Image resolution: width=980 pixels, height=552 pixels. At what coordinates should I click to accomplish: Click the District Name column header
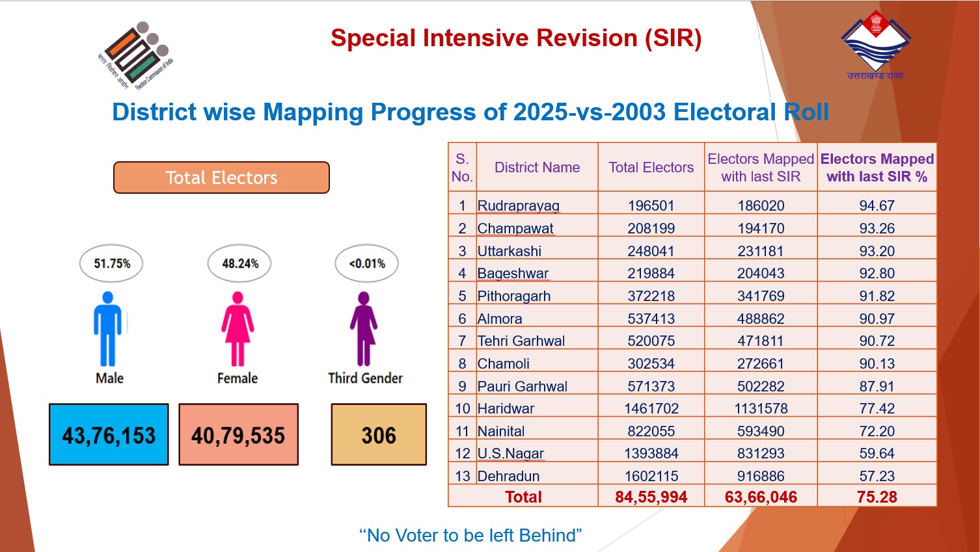pyautogui.click(x=537, y=167)
